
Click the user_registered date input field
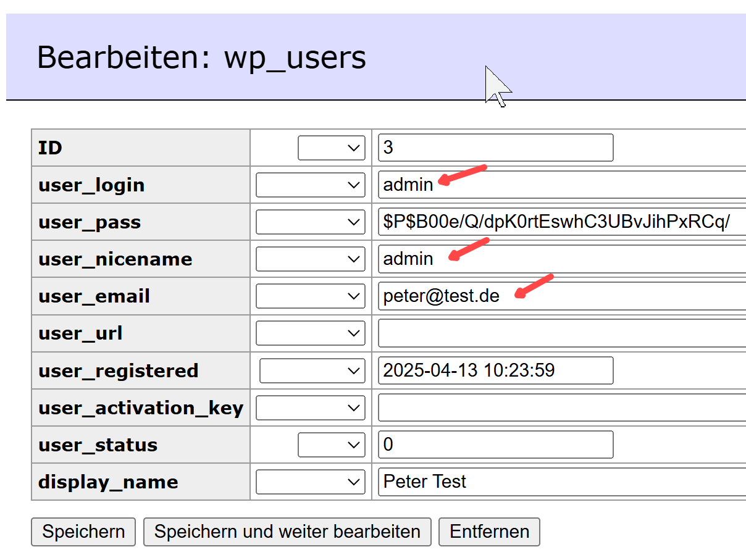click(495, 370)
